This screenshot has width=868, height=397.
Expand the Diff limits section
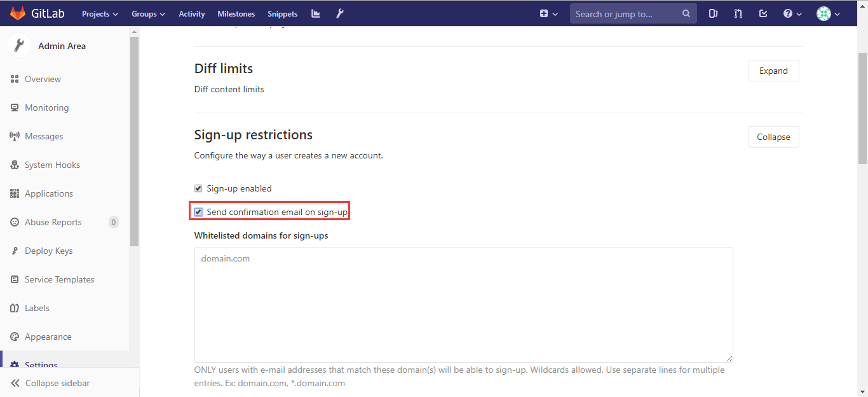773,71
